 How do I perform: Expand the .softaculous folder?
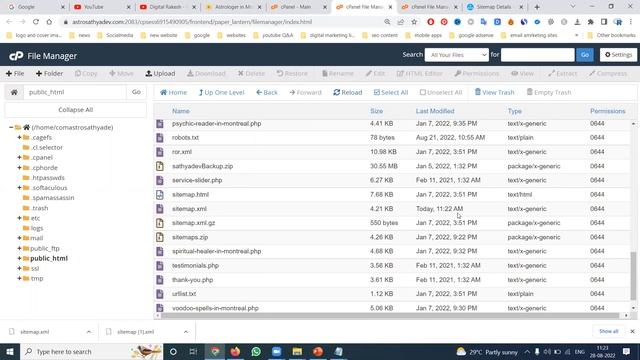tap(19, 188)
